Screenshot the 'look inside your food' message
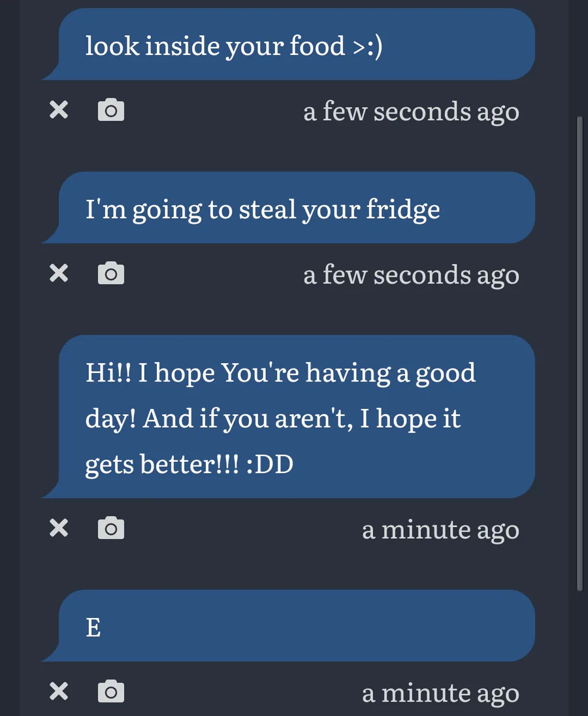This screenshot has width=588, height=716. click(111, 110)
